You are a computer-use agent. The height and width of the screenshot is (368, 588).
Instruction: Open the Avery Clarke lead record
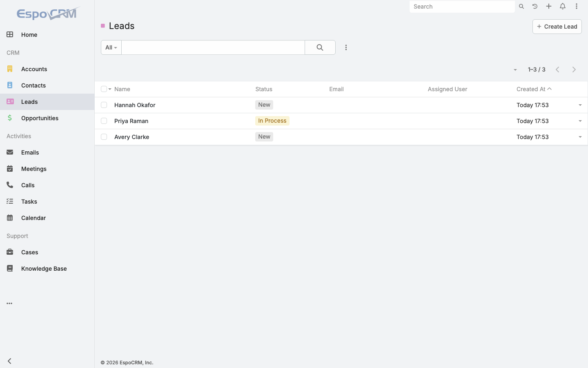click(x=131, y=137)
